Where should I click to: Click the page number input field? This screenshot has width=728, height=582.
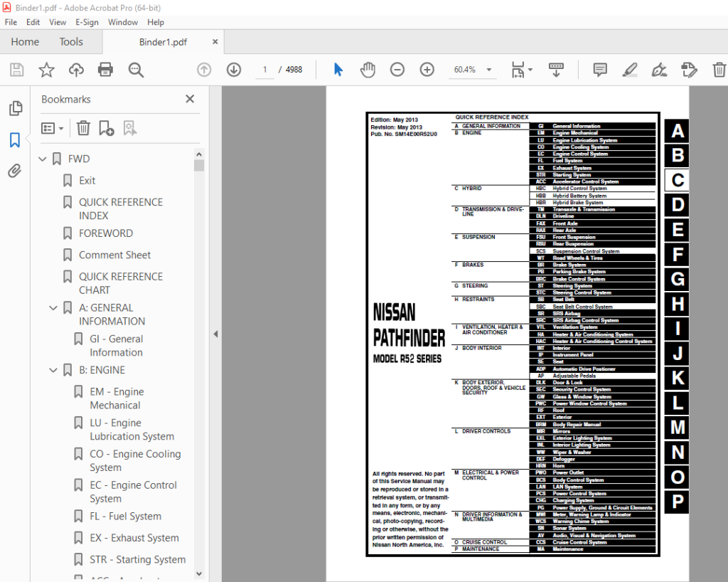coord(265,70)
